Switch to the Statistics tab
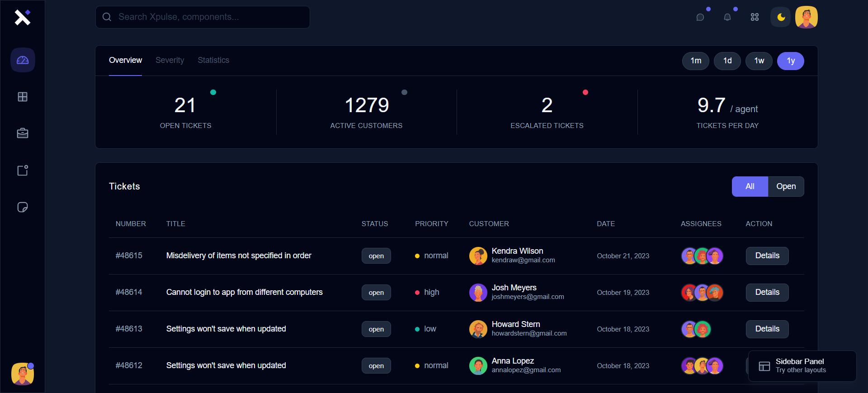This screenshot has width=868, height=393. 213,60
